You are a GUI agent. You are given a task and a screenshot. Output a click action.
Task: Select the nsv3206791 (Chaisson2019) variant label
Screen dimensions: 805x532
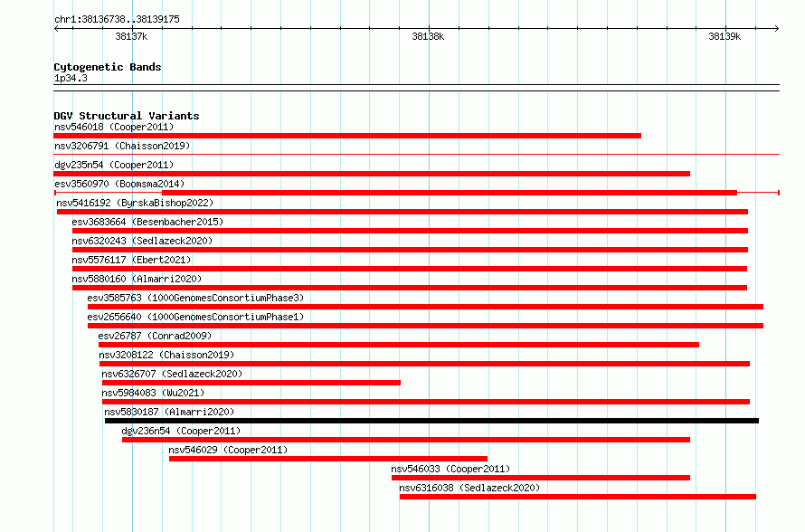tap(122, 146)
